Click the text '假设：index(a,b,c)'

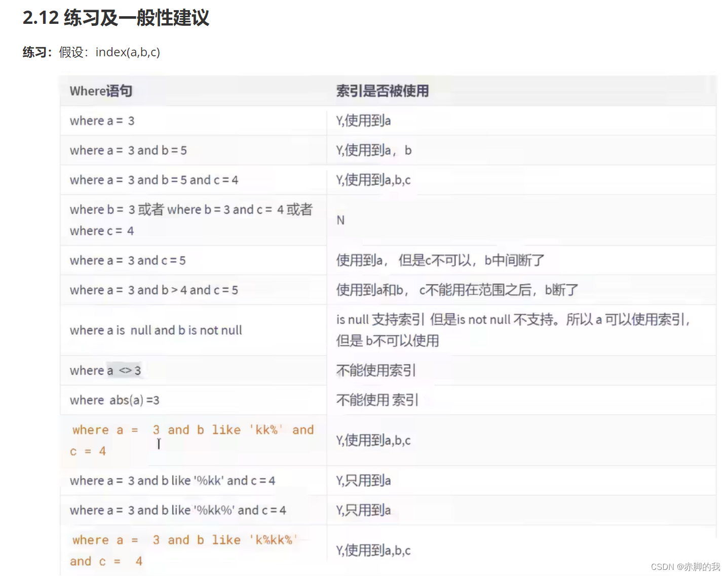[x=109, y=52]
